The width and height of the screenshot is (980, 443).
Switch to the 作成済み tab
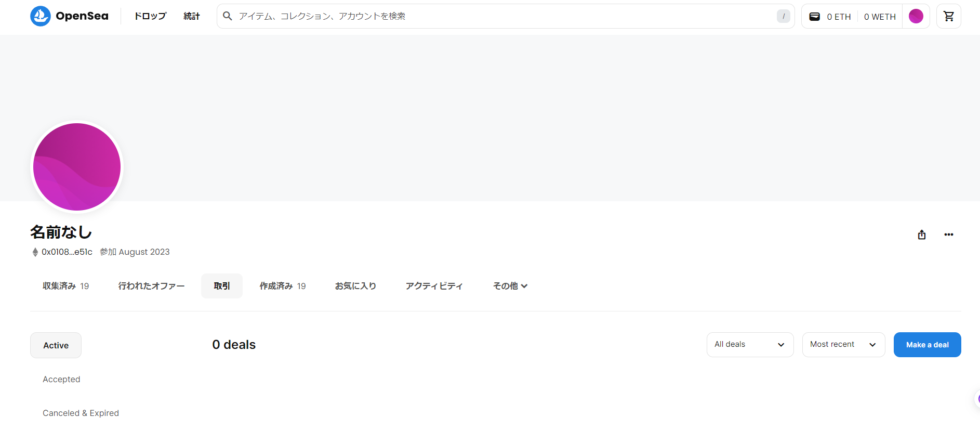283,286
